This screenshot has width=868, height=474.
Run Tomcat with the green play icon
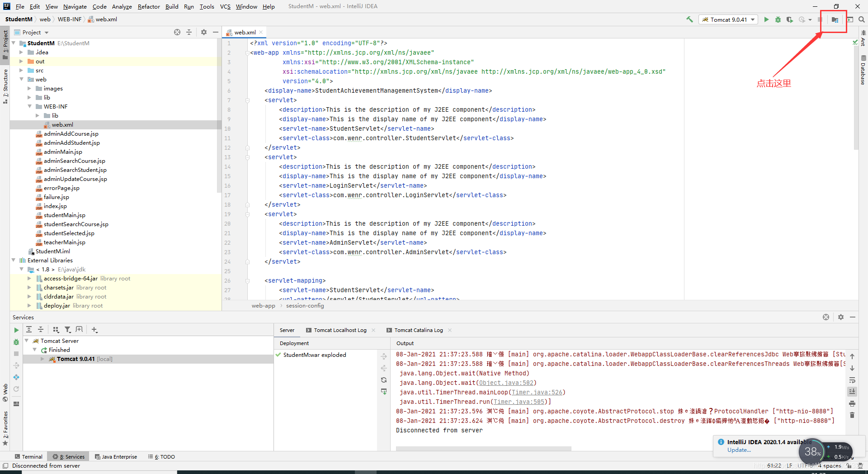[766, 19]
